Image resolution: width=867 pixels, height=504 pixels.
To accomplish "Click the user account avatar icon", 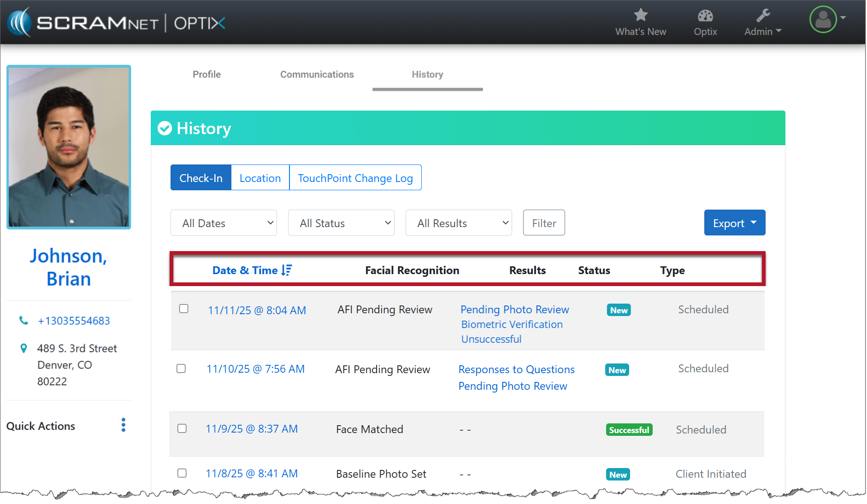I will 823,19.
